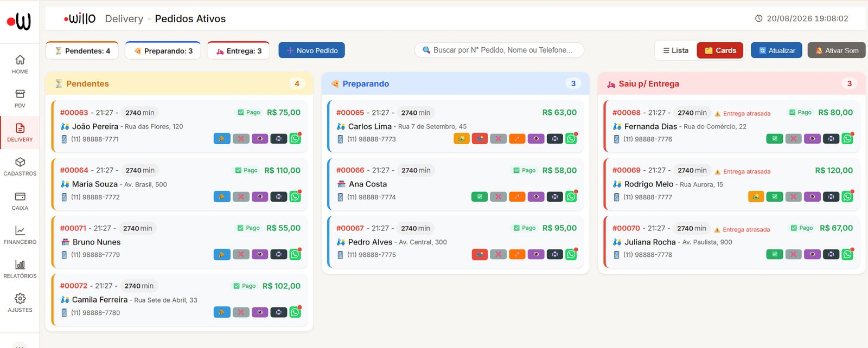868x348 pixels.
Task: Click customer name Juliana Rocha
Action: point(650,242)
